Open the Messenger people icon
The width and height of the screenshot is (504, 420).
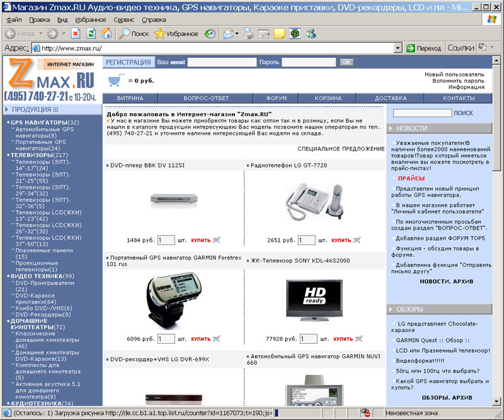pos(311,33)
